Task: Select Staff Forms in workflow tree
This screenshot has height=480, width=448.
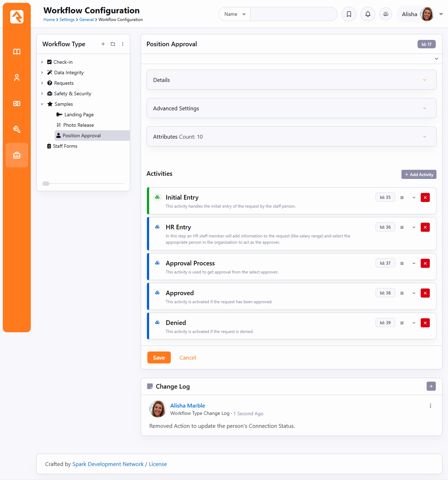Action: pos(65,146)
